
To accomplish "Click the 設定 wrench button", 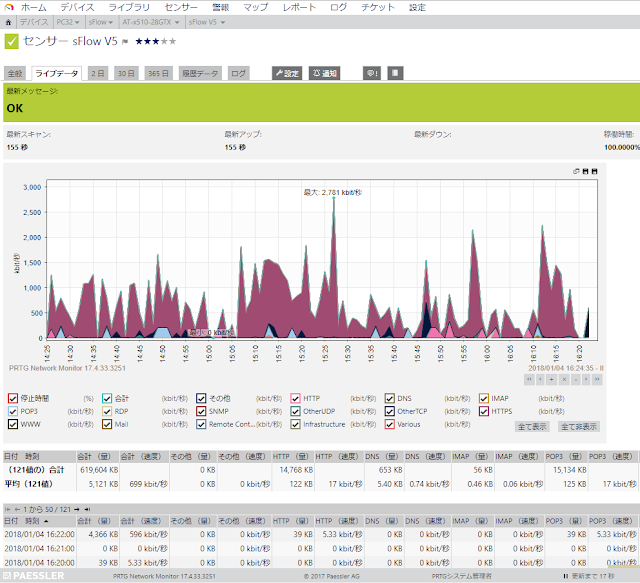I will click(287, 73).
